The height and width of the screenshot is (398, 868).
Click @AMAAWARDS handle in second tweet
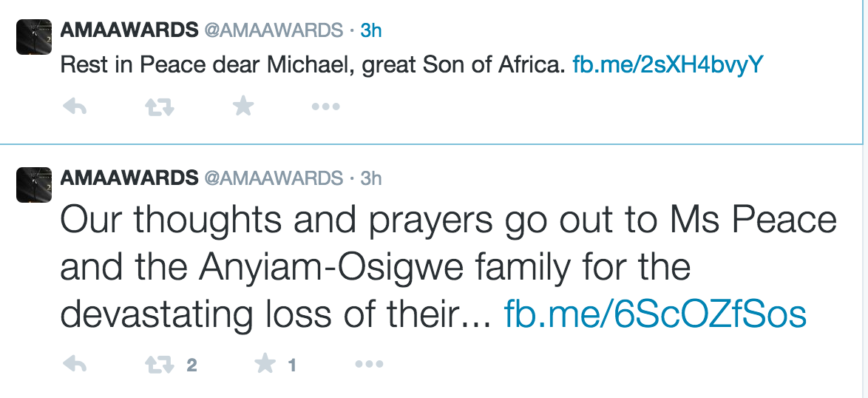[x=274, y=178]
